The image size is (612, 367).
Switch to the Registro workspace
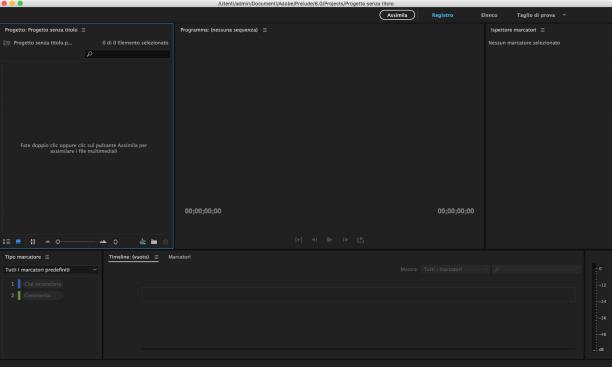point(442,15)
